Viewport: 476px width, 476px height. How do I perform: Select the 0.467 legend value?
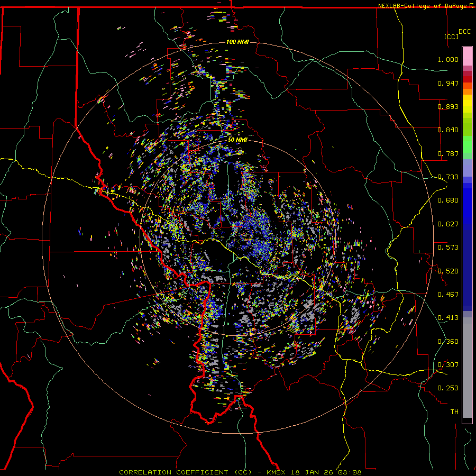tap(448, 295)
